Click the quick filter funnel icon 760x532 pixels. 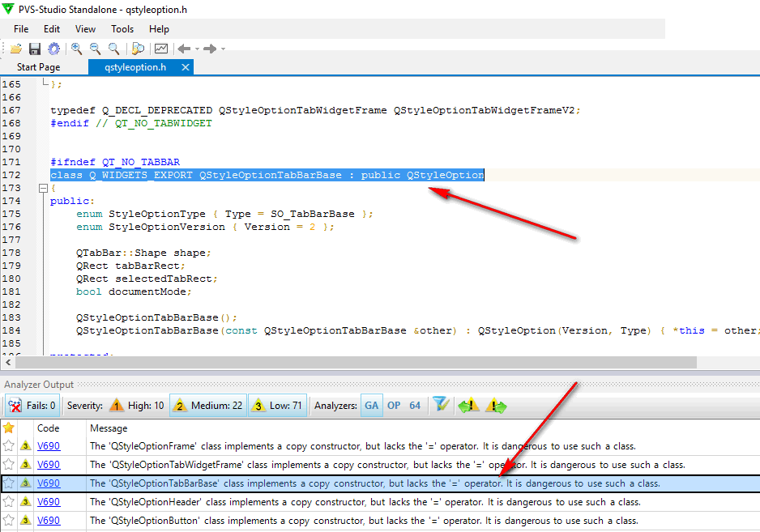click(441, 404)
